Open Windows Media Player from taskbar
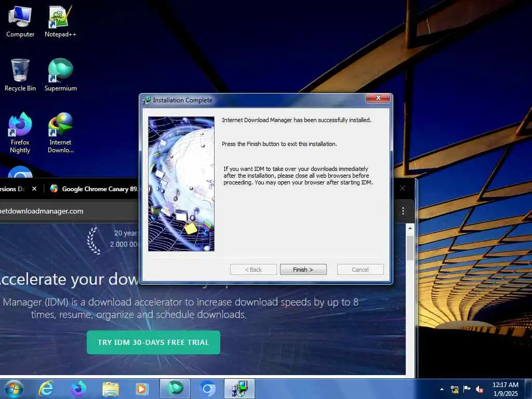The image size is (532, 399). (x=142, y=389)
